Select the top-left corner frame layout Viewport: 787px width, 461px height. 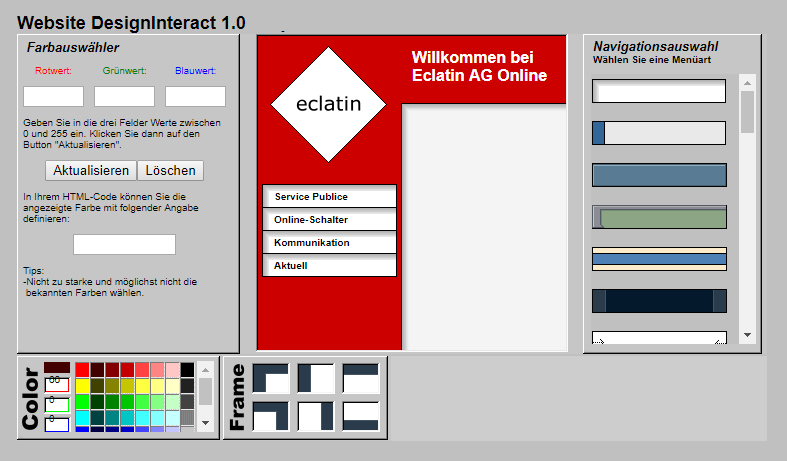pos(270,378)
